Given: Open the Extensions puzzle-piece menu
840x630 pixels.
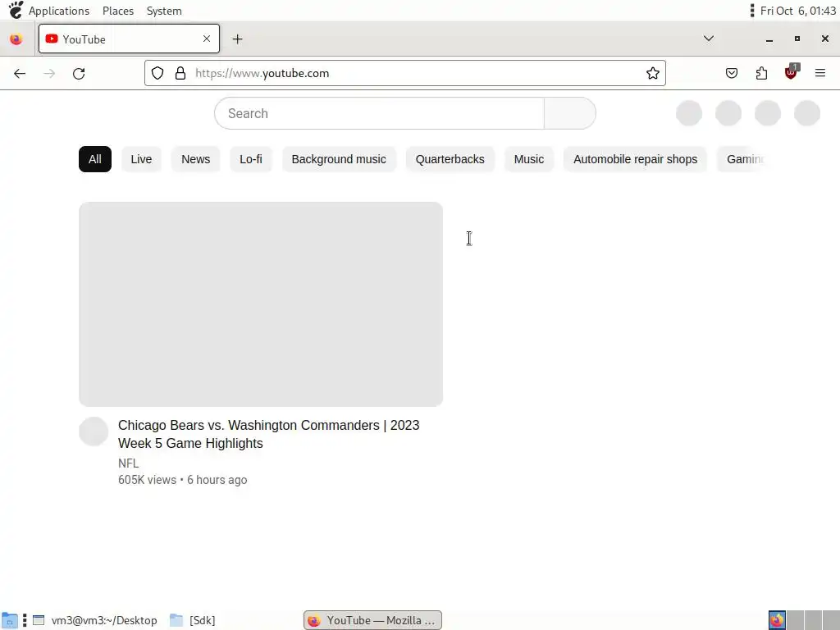Looking at the screenshot, I should pyautogui.click(x=761, y=73).
